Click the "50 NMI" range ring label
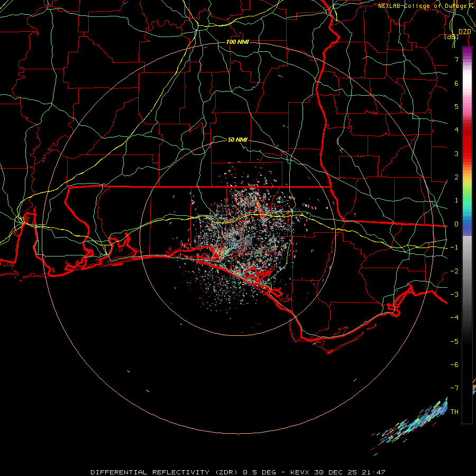Viewport: 476px width, 476px height. click(237, 140)
